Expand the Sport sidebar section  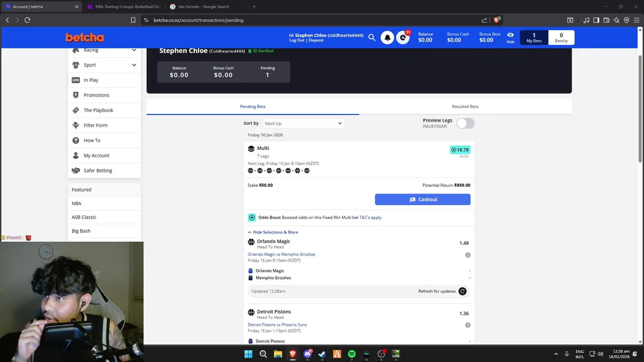coord(104,65)
